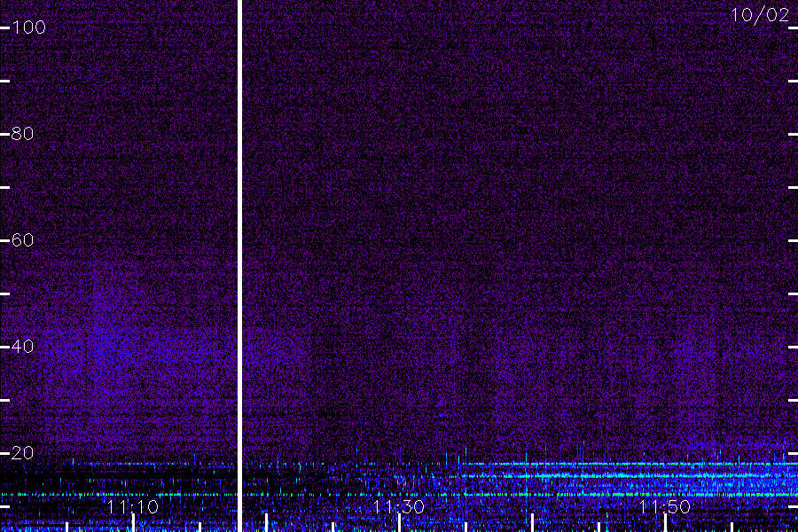Click the 100 frequency axis label
Image resolution: width=798 pixels, height=532 pixels.
[x=28, y=27]
